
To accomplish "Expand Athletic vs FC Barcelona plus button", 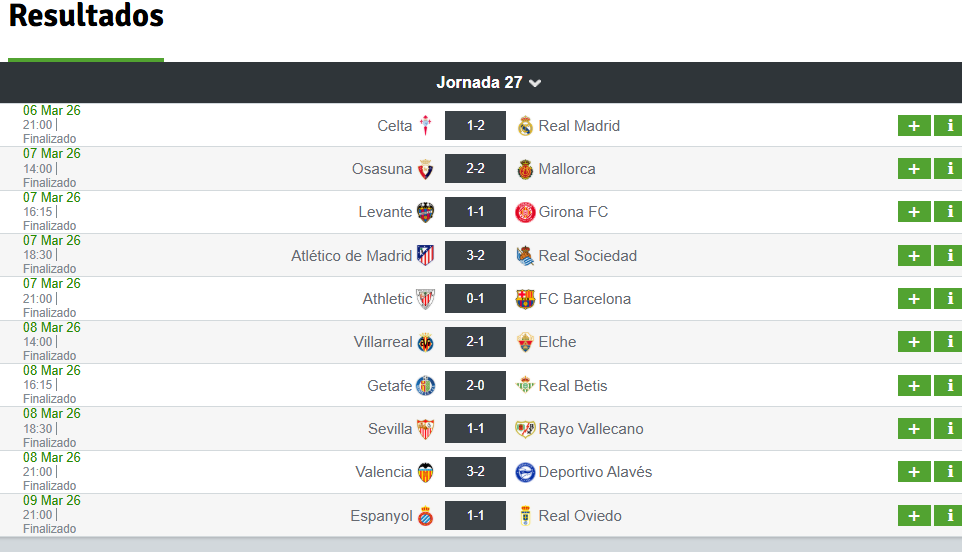I will click(x=914, y=299).
